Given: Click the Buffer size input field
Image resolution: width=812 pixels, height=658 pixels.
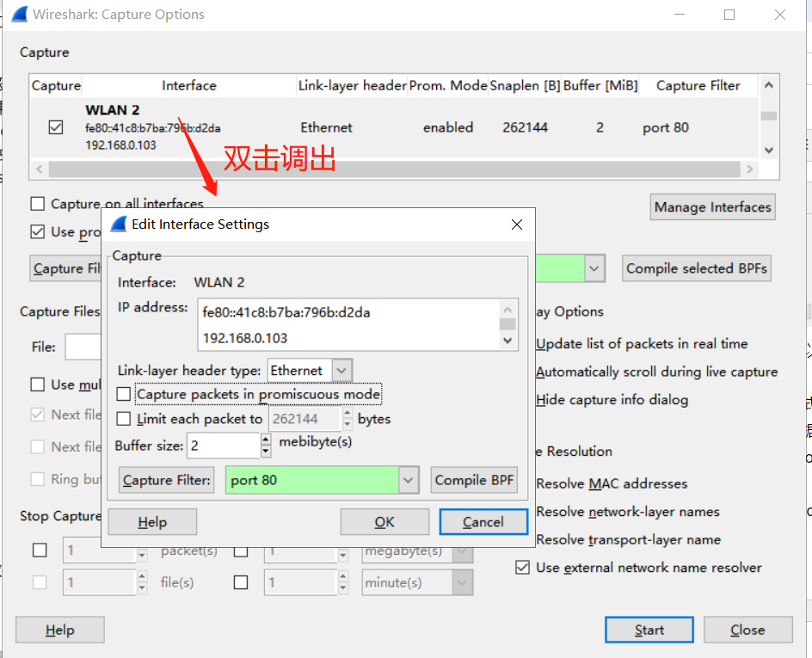Looking at the screenshot, I should point(224,446).
